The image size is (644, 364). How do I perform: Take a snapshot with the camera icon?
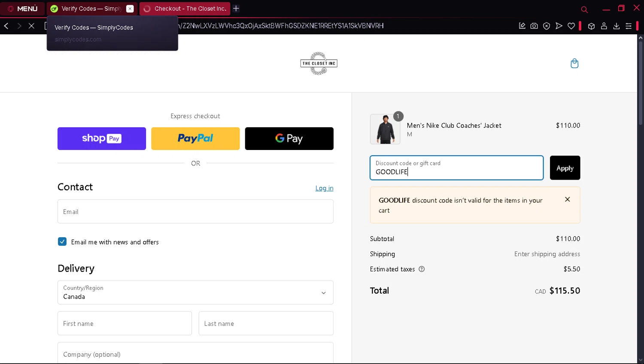point(534,26)
